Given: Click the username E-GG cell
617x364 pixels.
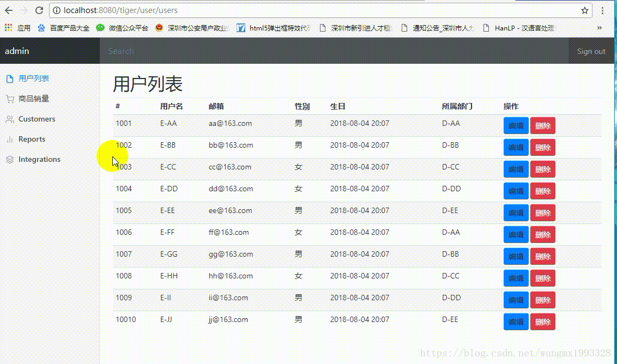Looking at the screenshot, I should pyautogui.click(x=169, y=254).
